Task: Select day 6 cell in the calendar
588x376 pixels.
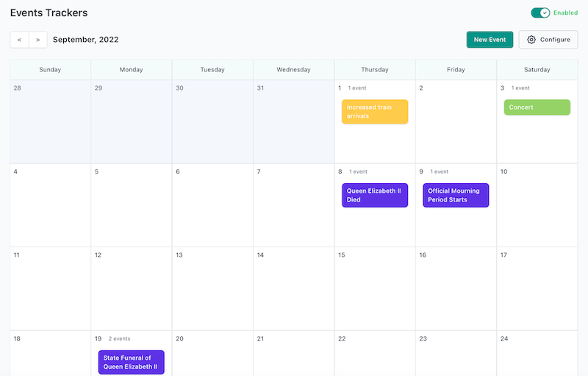Action: coord(212,205)
